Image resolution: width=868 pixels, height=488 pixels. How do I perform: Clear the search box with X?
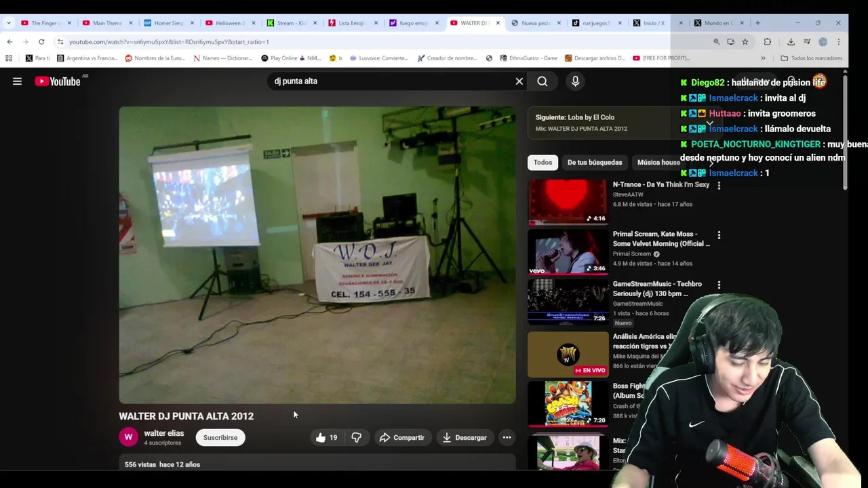click(x=519, y=81)
